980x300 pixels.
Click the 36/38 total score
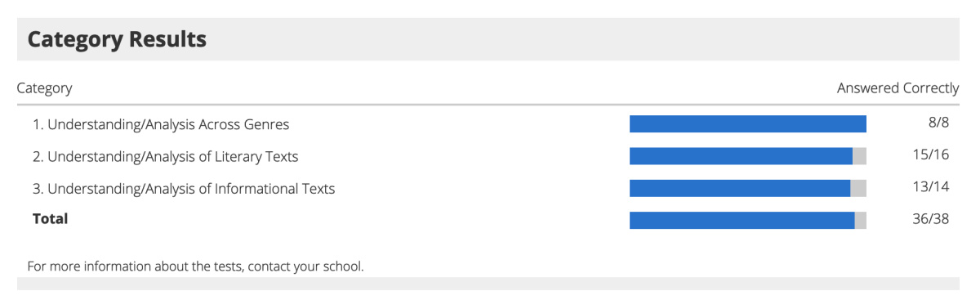tap(931, 219)
